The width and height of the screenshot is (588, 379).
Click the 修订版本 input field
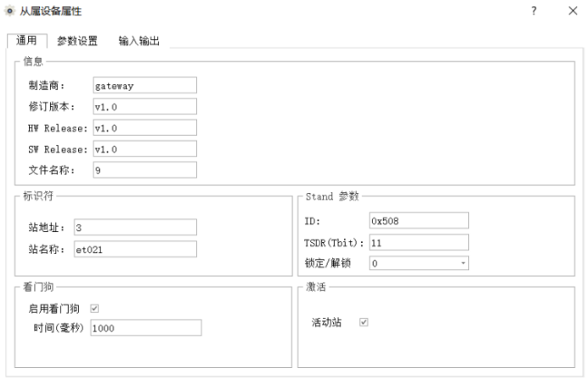point(144,106)
